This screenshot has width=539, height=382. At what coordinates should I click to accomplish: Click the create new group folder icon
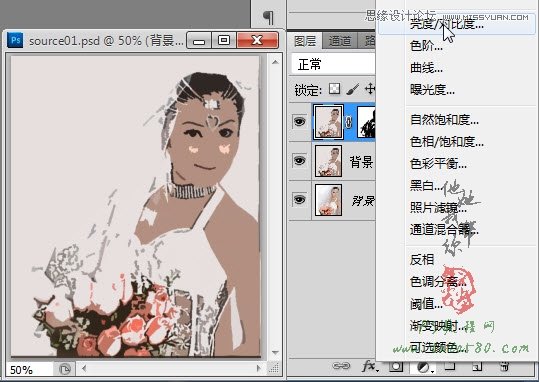click(x=450, y=367)
